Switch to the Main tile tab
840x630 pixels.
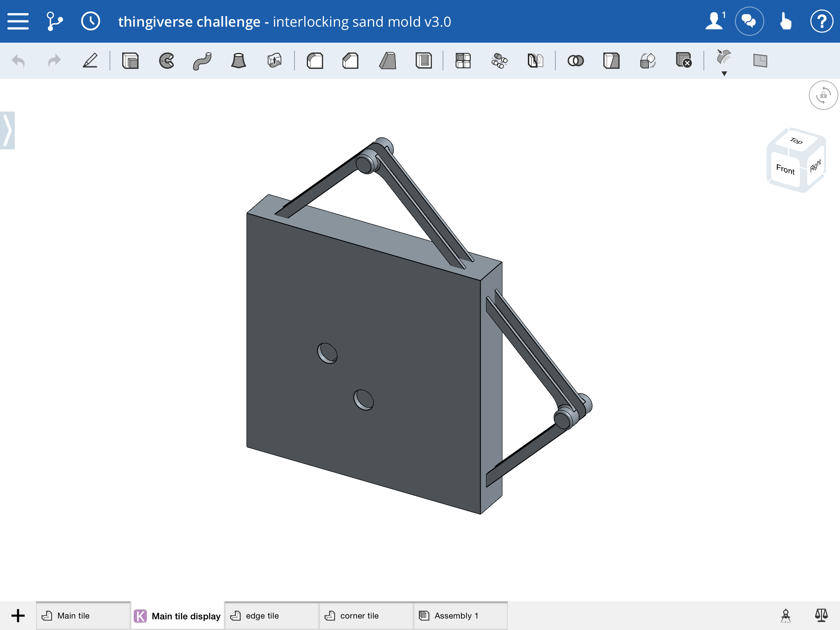point(83,616)
